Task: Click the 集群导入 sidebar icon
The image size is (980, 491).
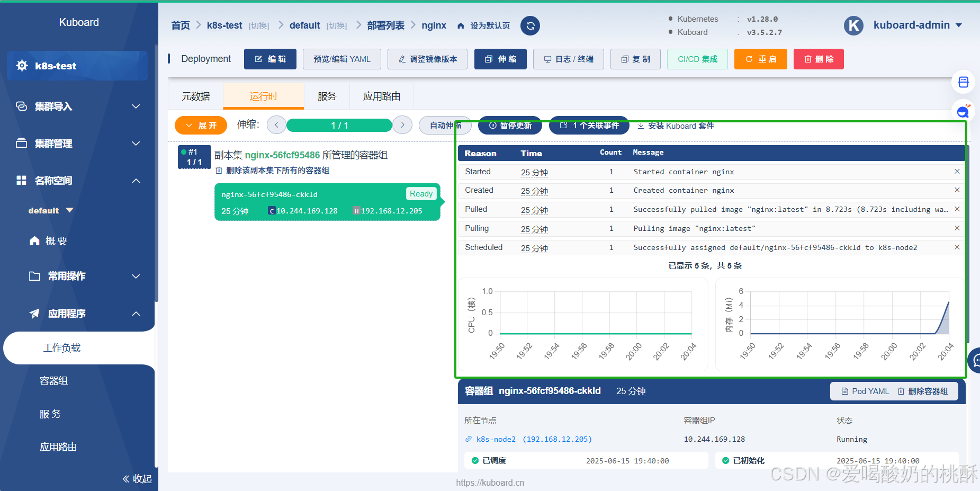Action: pyautogui.click(x=21, y=106)
